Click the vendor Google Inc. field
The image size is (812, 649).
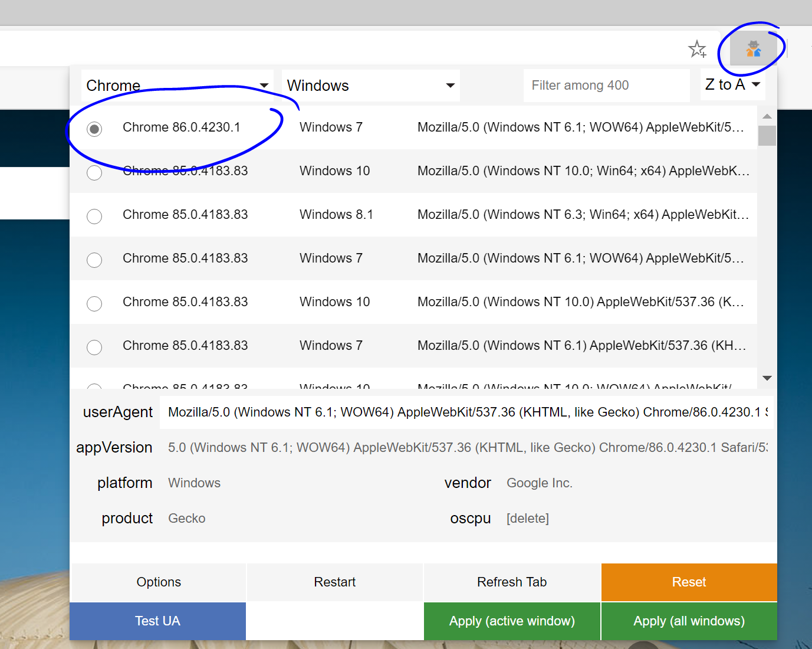(637, 483)
